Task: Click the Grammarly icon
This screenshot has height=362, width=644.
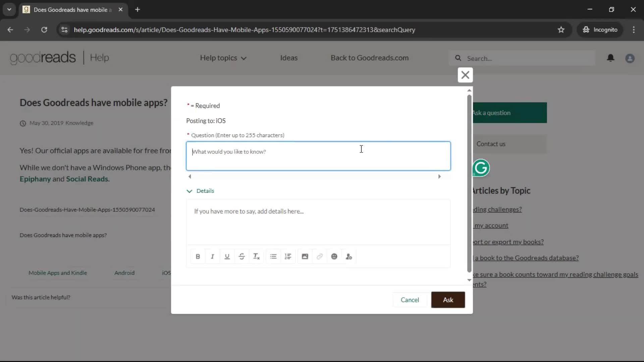Action: click(x=481, y=168)
